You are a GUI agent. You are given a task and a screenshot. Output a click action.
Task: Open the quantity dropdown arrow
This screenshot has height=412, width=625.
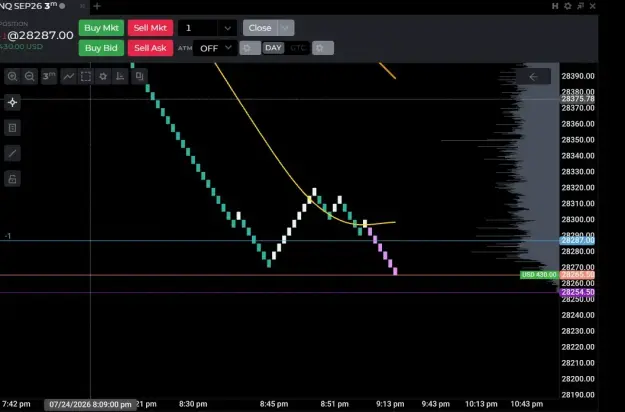click(x=228, y=28)
